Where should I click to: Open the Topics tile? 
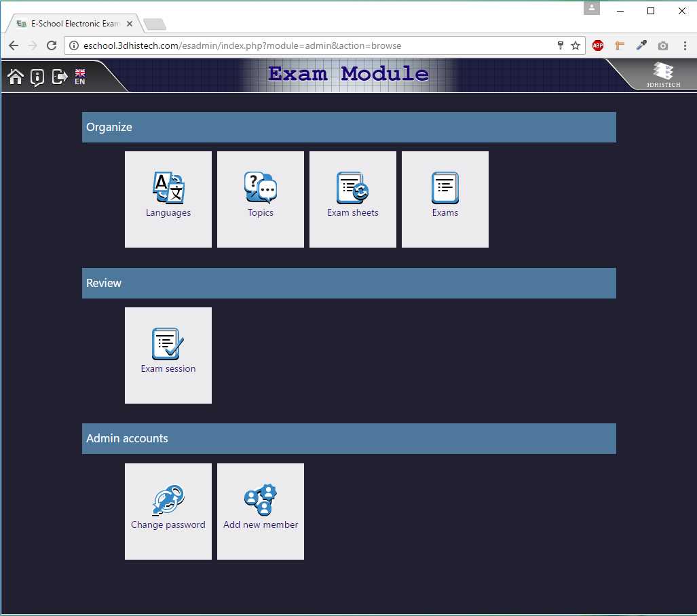point(261,199)
